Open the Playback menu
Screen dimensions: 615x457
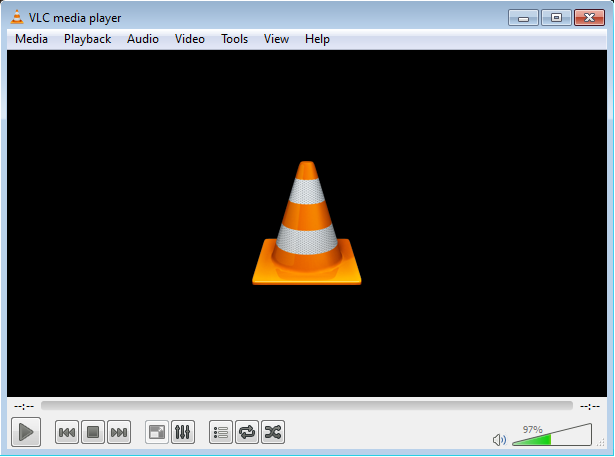87,39
